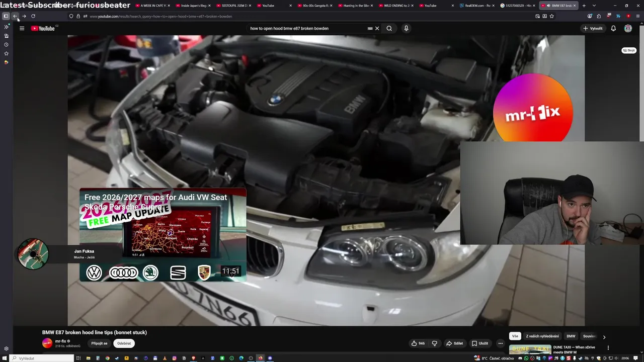The height and width of the screenshot is (362, 644).
Task: Open the mr-fix channel name link
Action: [x=60, y=341]
